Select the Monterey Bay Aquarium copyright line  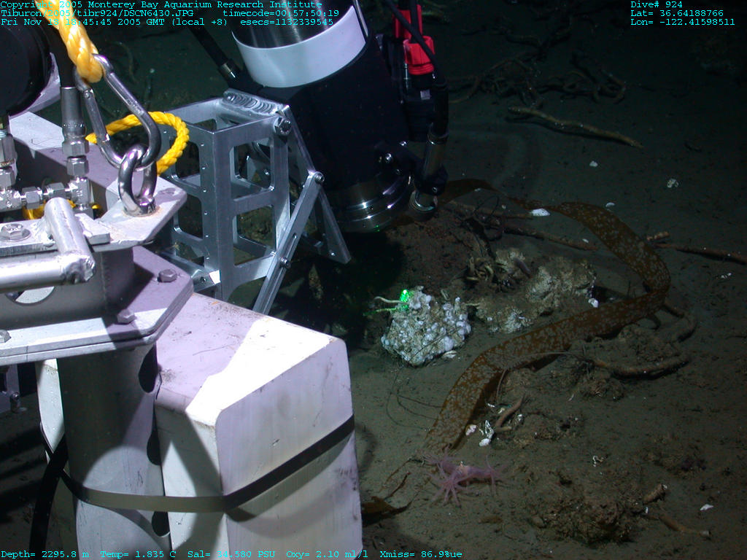(x=160, y=4)
